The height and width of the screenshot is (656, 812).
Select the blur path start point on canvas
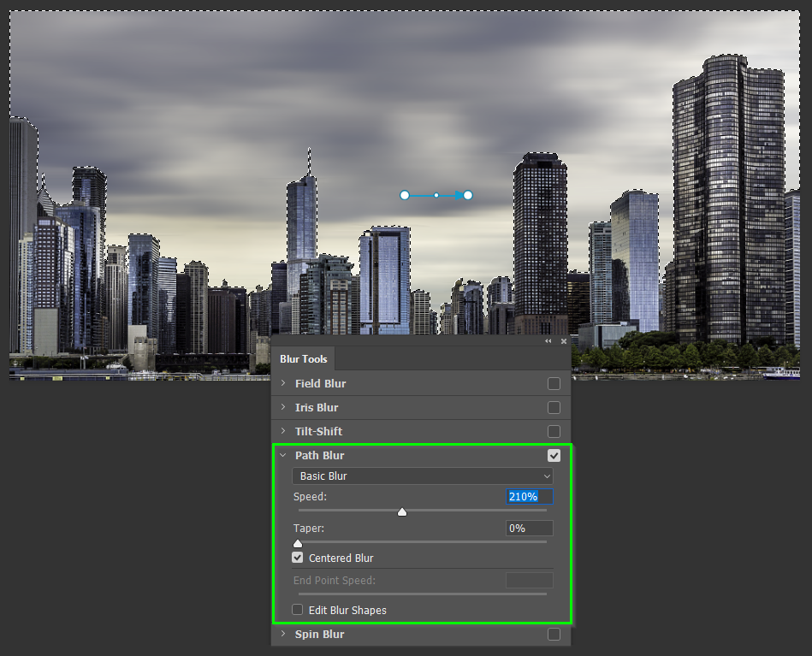coord(405,195)
